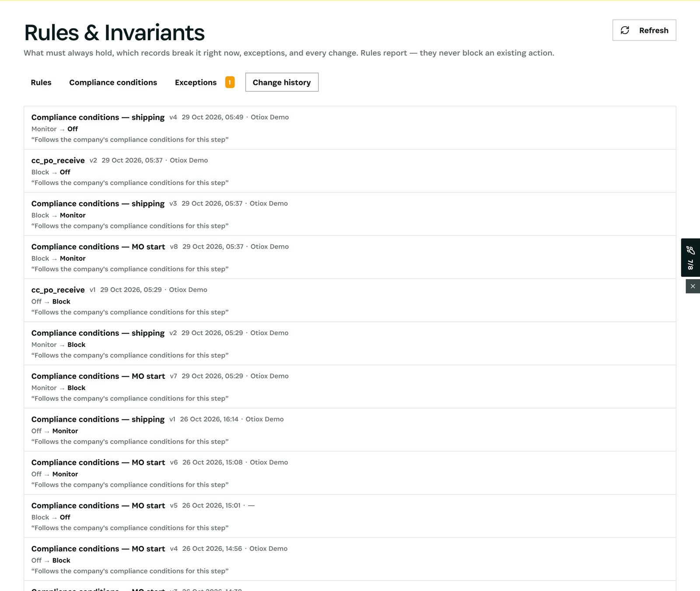Select 'Compliance conditions — shipping' v4 entry title
Screen dimensions: 700x591
(98, 117)
